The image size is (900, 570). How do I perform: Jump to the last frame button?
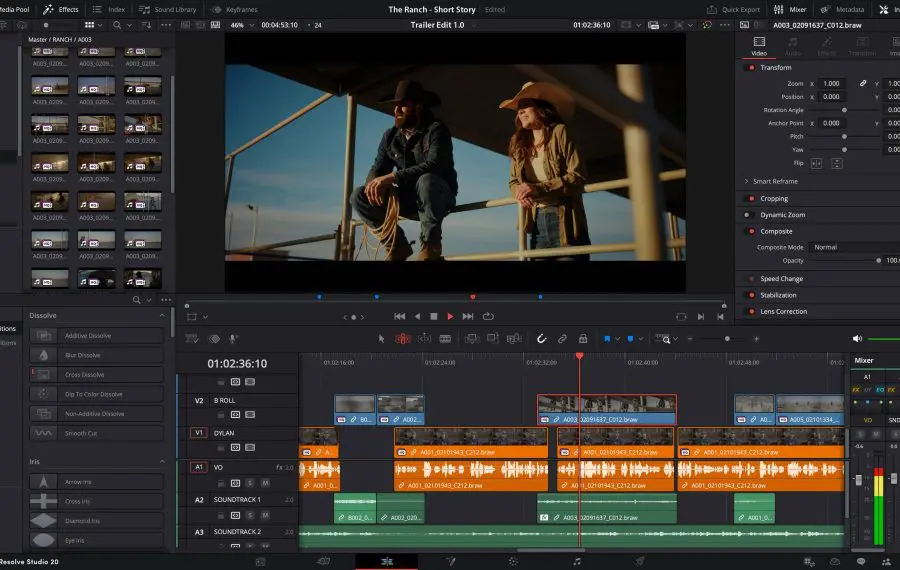point(468,316)
